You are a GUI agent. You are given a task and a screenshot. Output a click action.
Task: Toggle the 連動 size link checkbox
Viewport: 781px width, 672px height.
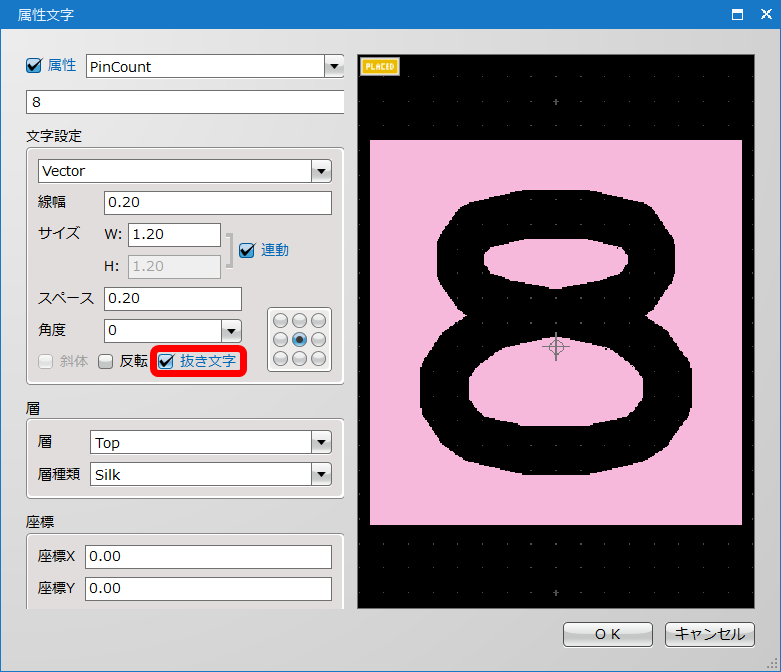point(247,250)
